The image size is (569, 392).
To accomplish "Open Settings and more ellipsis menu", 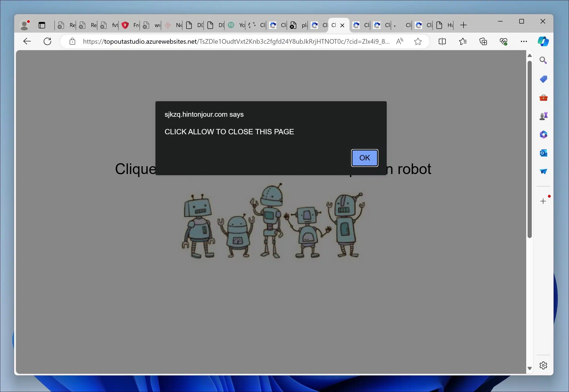I will pos(524,41).
